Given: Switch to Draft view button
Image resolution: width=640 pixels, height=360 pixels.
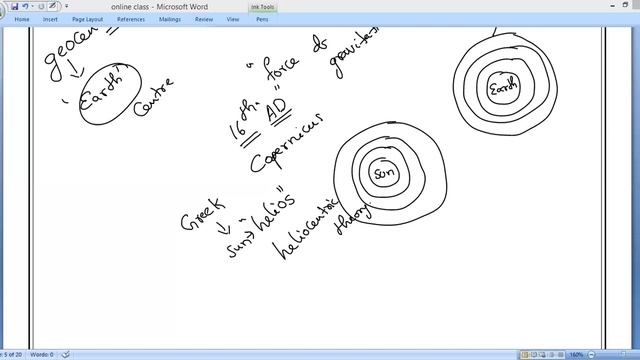Looking at the screenshot, I should [560, 355].
